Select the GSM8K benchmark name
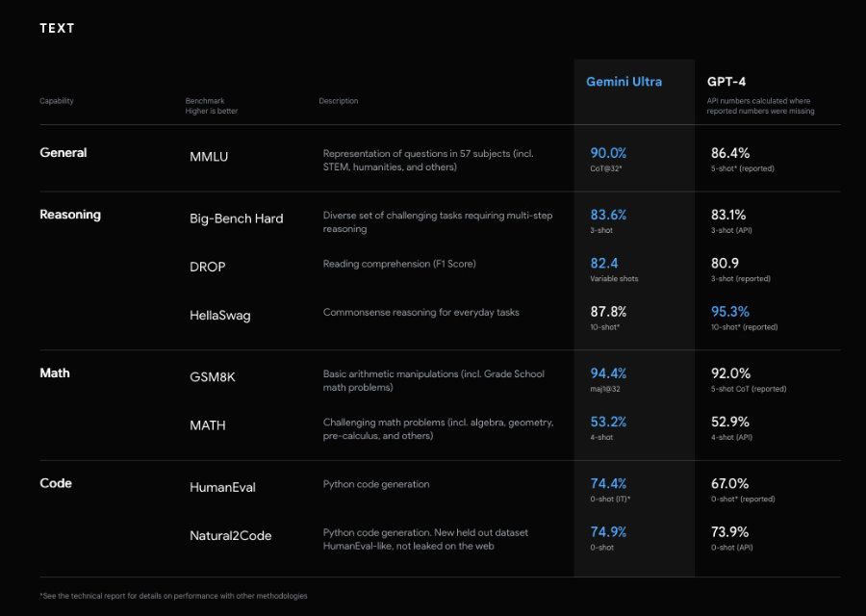The image size is (866, 616). [212, 377]
